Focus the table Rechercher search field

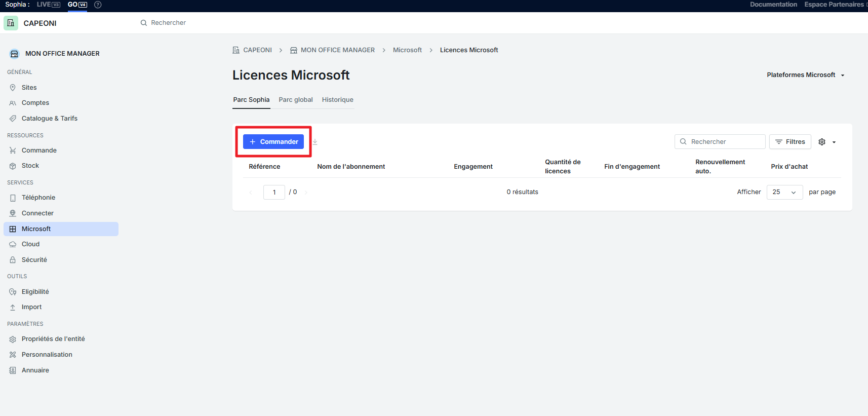click(x=720, y=142)
